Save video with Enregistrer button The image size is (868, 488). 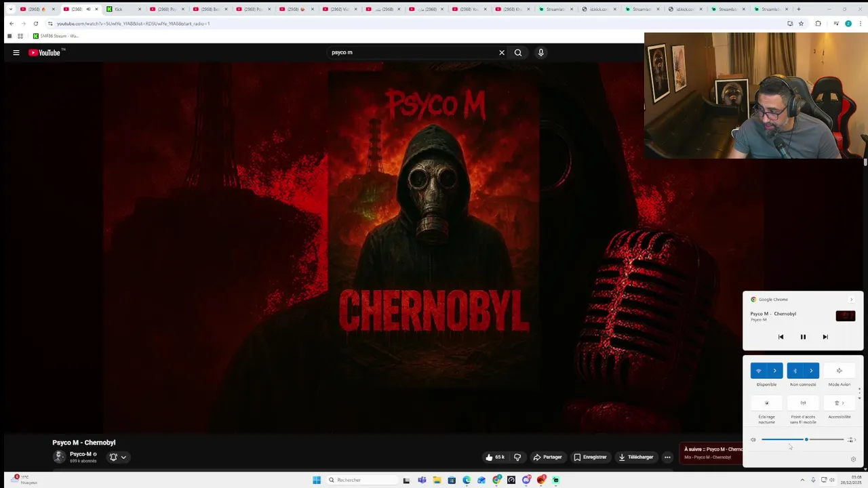590,457
